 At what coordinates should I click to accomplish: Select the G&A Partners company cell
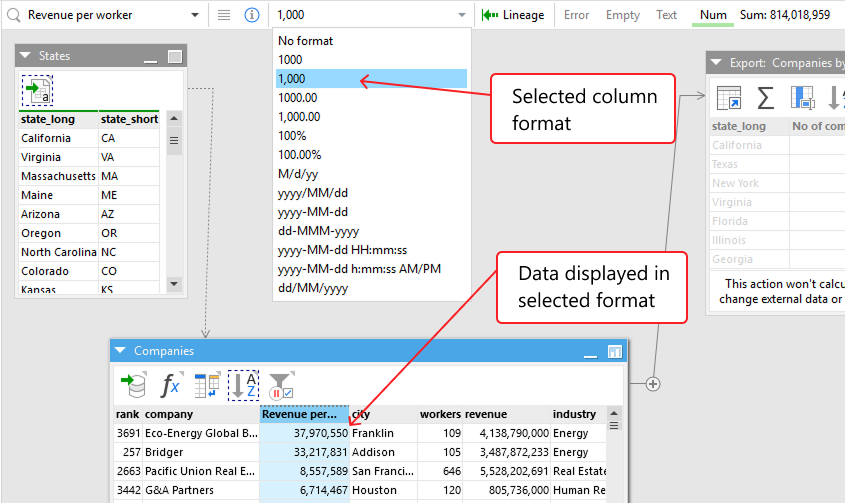pyautogui.click(x=201, y=490)
